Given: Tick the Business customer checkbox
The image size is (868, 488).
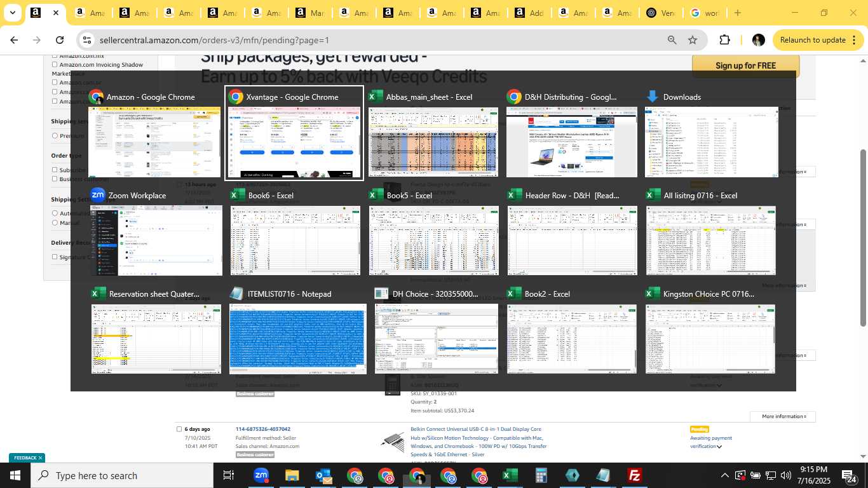Looking at the screenshot, I should pyautogui.click(x=55, y=179).
